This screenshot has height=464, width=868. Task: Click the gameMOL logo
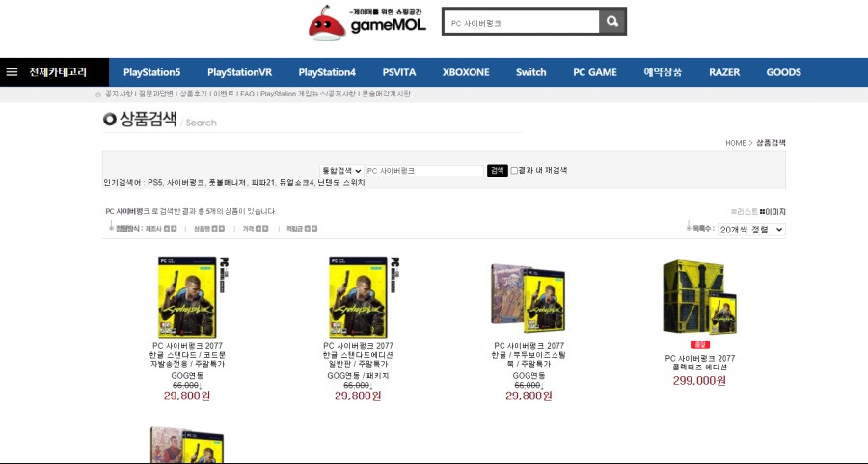pyautogui.click(x=367, y=23)
